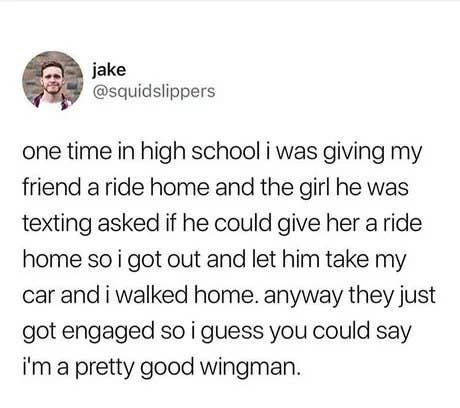Click the final line "i'm a pretty good"
This screenshot has width=460, height=408.
pos(159,368)
